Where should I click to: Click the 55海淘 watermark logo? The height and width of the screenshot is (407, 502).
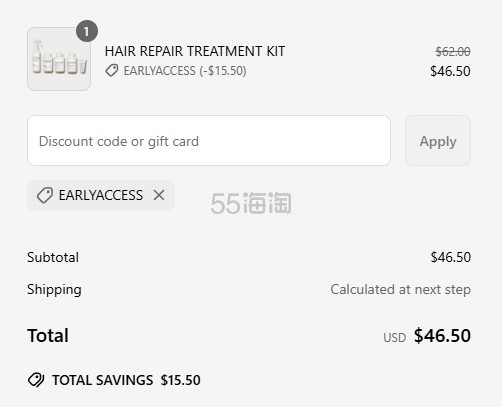[251, 203]
